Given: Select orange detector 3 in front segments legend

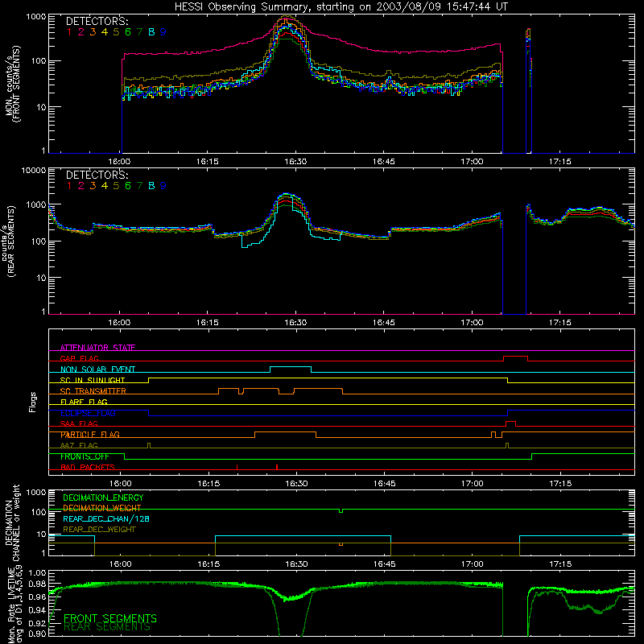Looking at the screenshot, I should point(93,32).
